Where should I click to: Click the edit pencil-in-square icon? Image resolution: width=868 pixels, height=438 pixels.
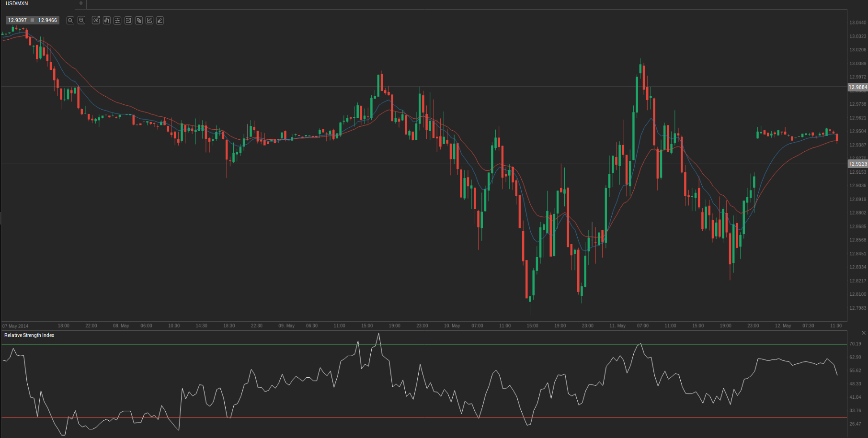(x=149, y=21)
